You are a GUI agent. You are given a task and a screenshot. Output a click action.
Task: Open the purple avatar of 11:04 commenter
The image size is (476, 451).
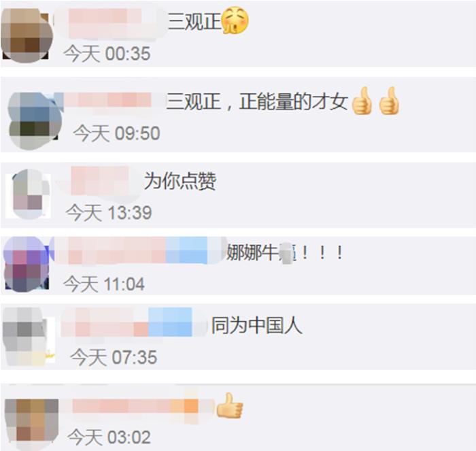tap(27, 264)
